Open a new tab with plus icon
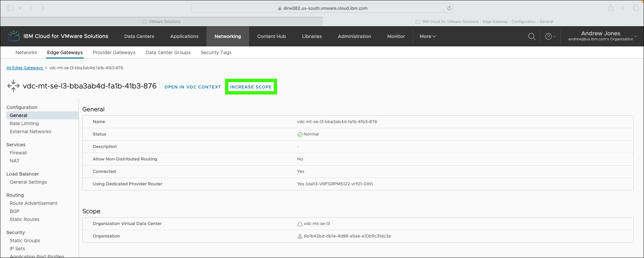The height and width of the screenshot is (258, 644). click(x=623, y=8)
